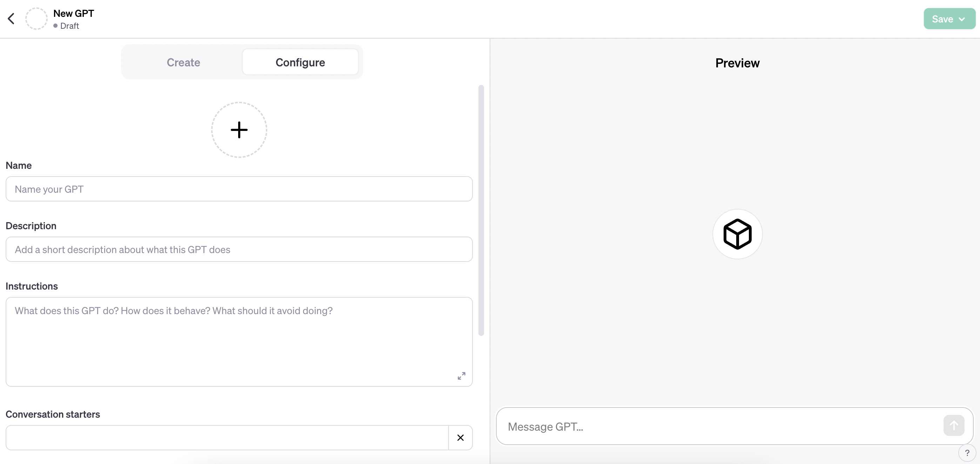The width and height of the screenshot is (980, 464).
Task: Click the Configure panel vertical scrollbar
Action: coord(481,210)
